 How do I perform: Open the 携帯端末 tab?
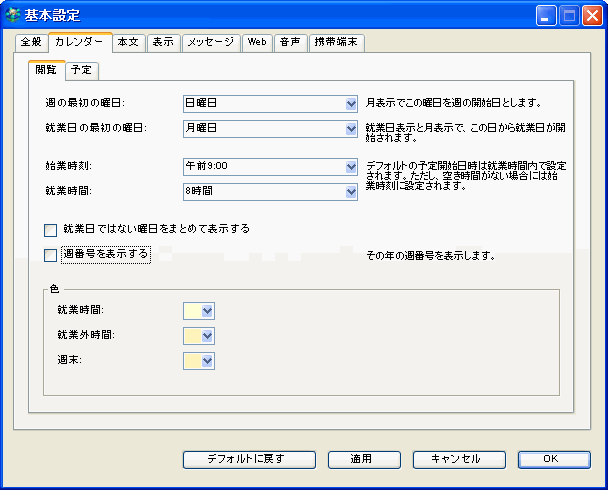(337, 43)
